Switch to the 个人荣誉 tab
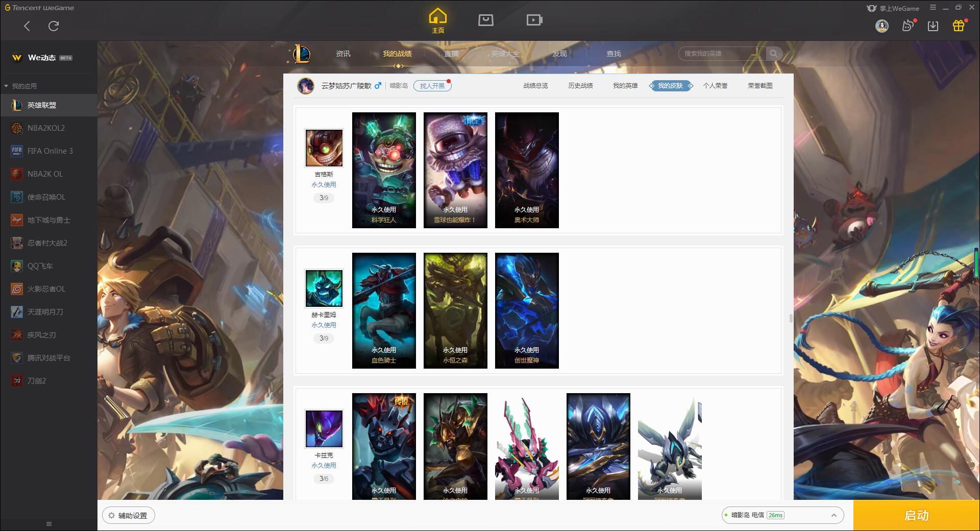980x531 pixels. coord(715,86)
